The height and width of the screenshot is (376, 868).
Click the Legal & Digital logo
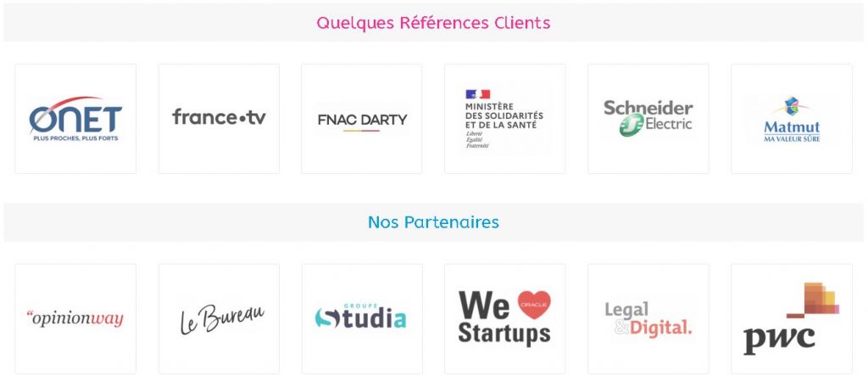pyautogui.click(x=648, y=318)
